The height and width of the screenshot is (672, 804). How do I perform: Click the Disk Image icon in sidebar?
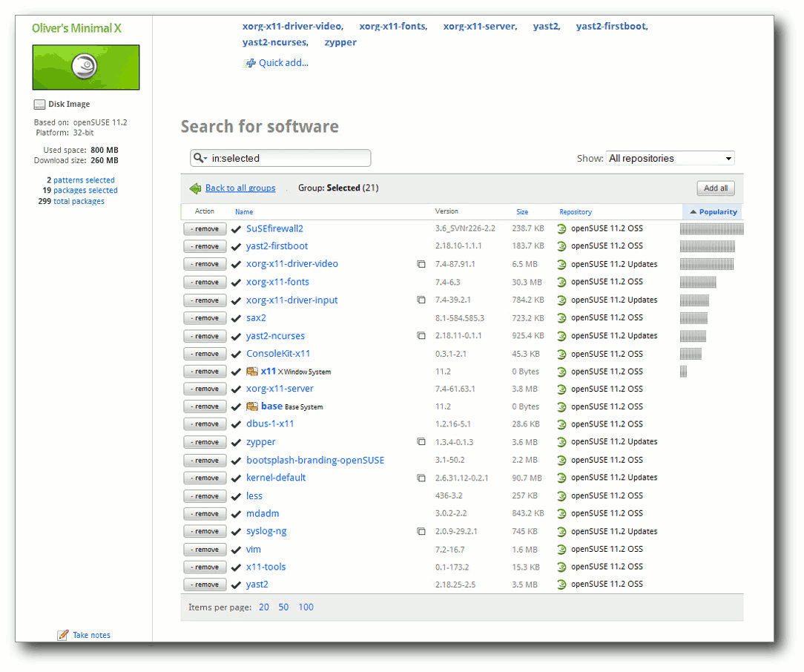pos(39,105)
